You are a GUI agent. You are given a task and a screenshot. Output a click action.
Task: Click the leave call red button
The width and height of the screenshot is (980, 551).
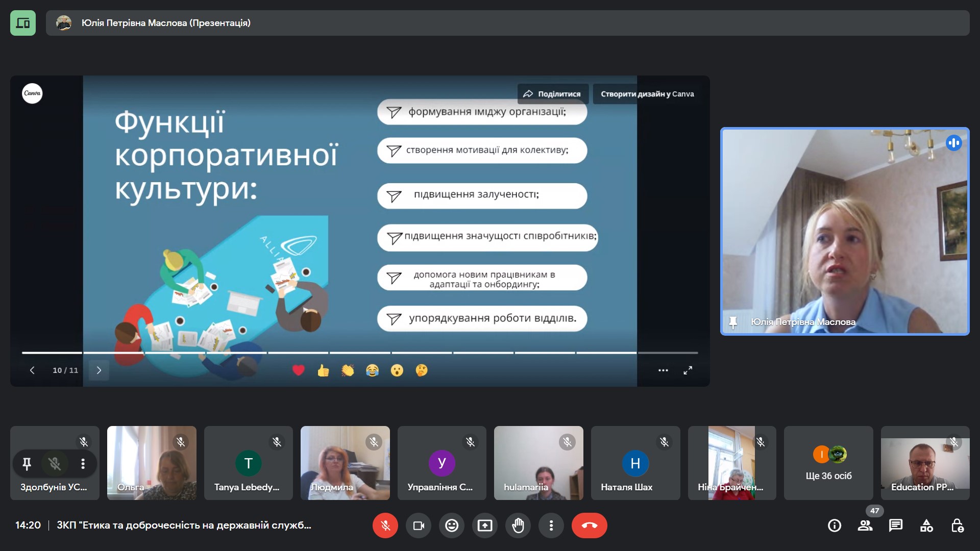[x=589, y=525]
